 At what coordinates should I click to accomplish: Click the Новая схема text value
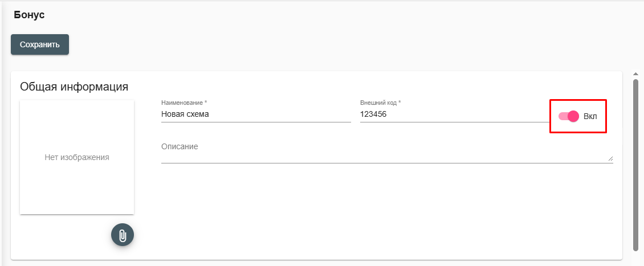coord(185,114)
